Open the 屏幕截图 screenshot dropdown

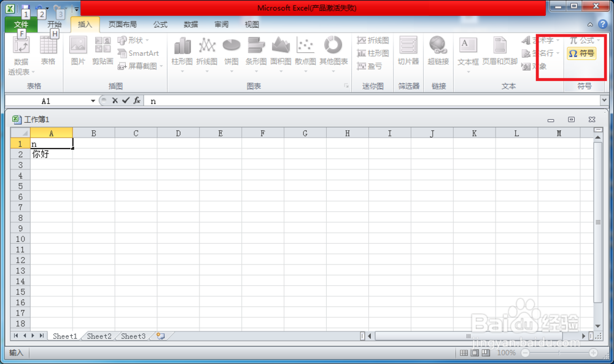coord(140,66)
